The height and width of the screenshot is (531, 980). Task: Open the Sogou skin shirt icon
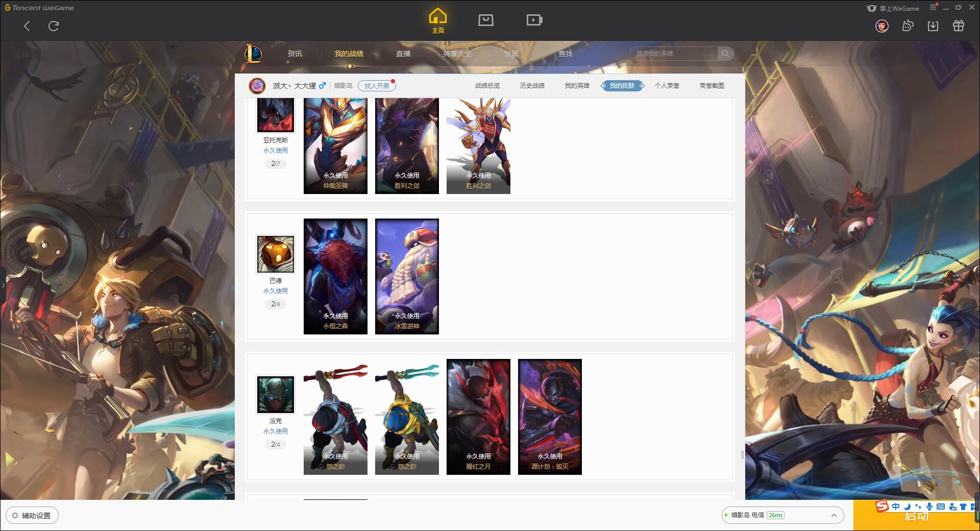(963, 506)
